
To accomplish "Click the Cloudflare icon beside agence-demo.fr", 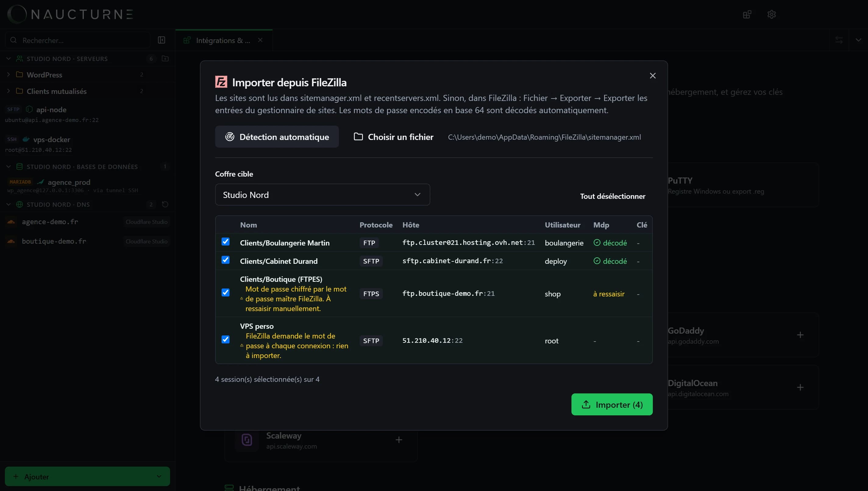I will click(11, 222).
